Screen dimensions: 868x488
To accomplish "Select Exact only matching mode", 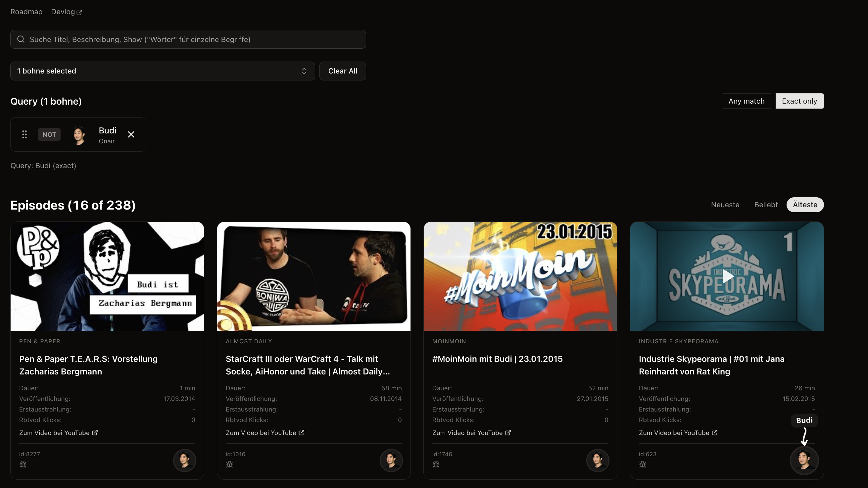I will coord(799,101).
